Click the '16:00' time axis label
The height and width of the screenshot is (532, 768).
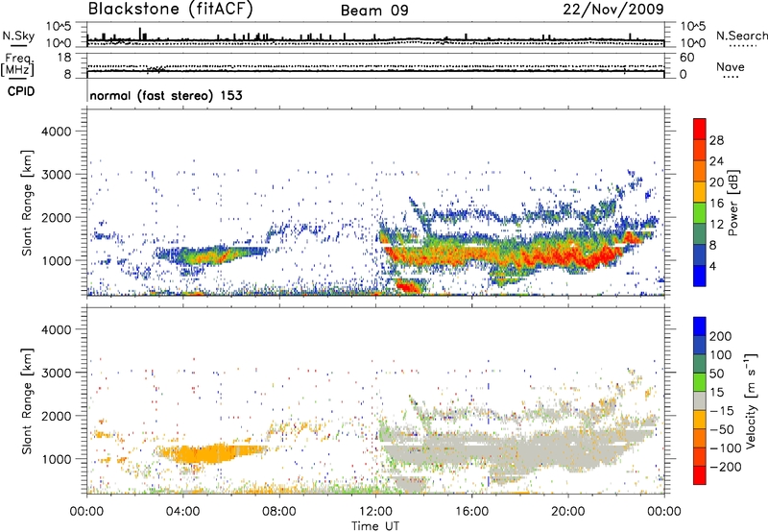(x=471, y=512)
